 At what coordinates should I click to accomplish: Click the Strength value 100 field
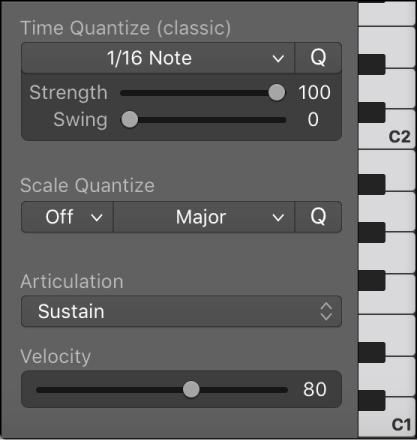[x=314, y=93]
